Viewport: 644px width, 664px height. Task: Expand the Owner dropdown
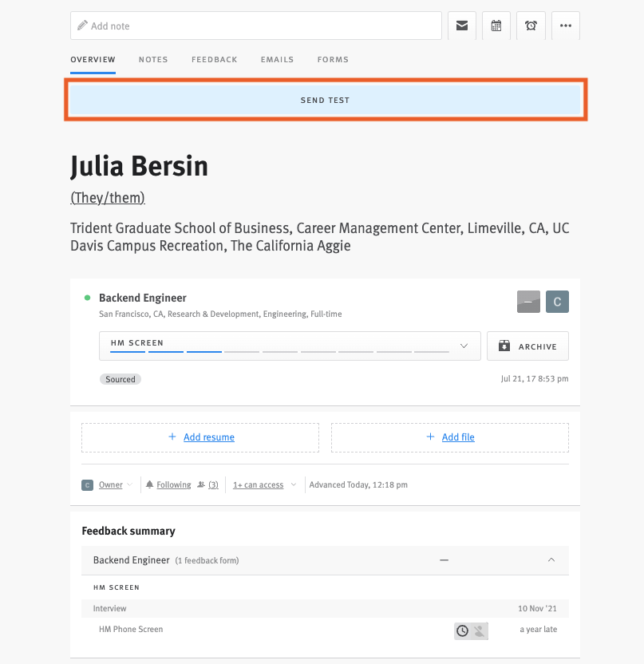(110, 484)
